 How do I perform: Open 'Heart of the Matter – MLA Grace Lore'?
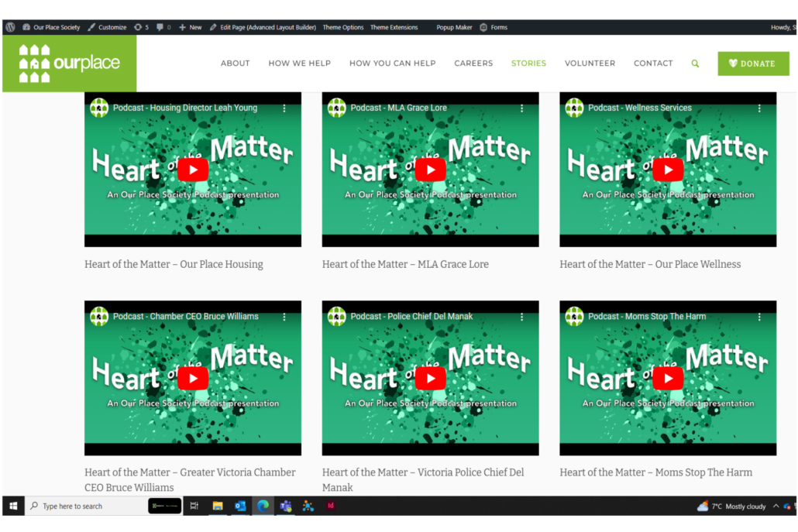pos(405,265)
